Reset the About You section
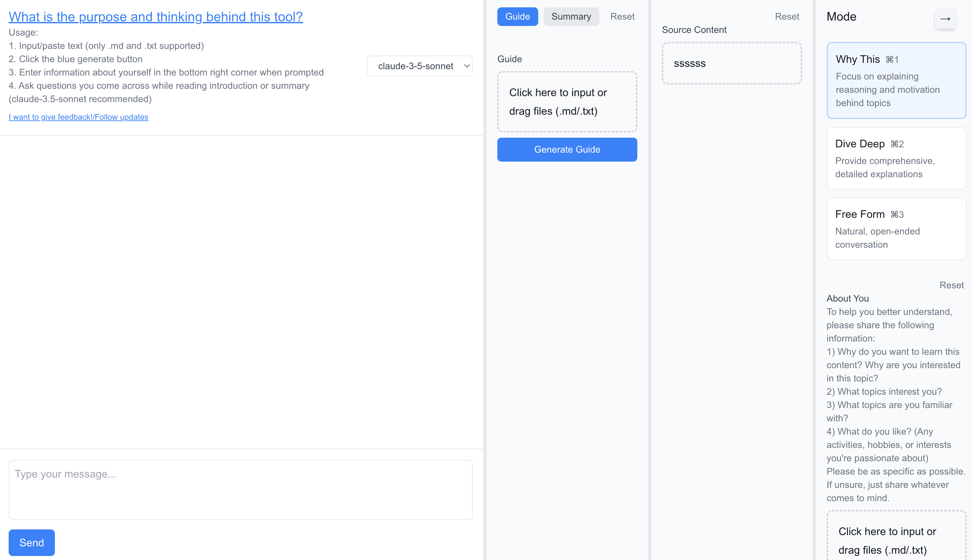The height and width of the screenshot is (560, 972). coord(952,285)
